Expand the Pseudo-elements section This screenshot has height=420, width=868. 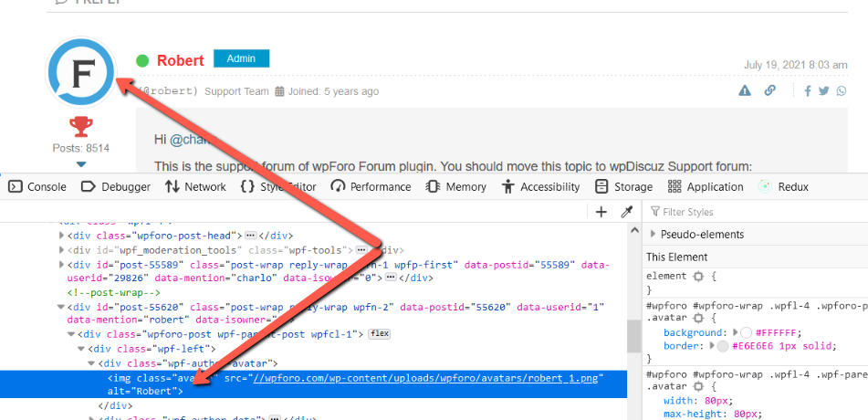(x=654, y=235)
